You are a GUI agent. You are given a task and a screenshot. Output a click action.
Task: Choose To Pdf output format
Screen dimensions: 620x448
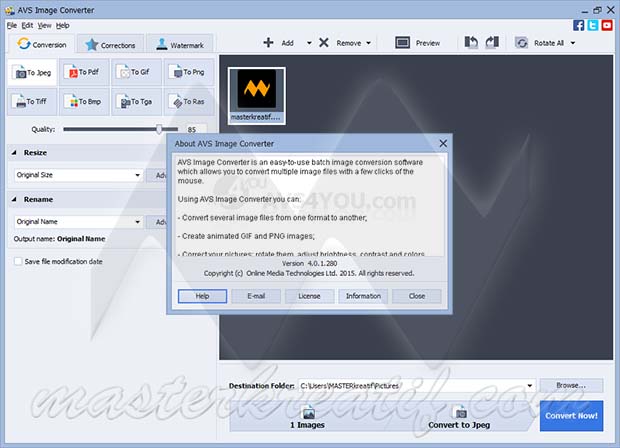pyautogui.click(x=84, y=72)
